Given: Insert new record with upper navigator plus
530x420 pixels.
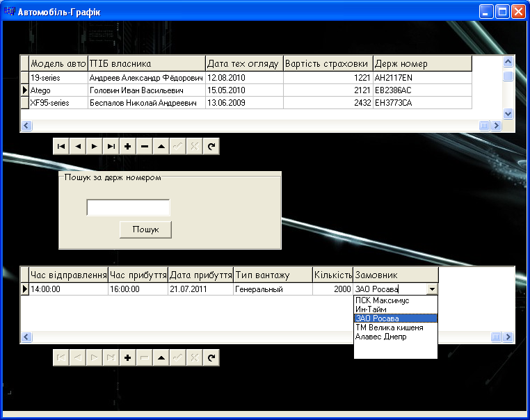Looking at the screenshot, I should pyautogui.click(x=128, y=147).
